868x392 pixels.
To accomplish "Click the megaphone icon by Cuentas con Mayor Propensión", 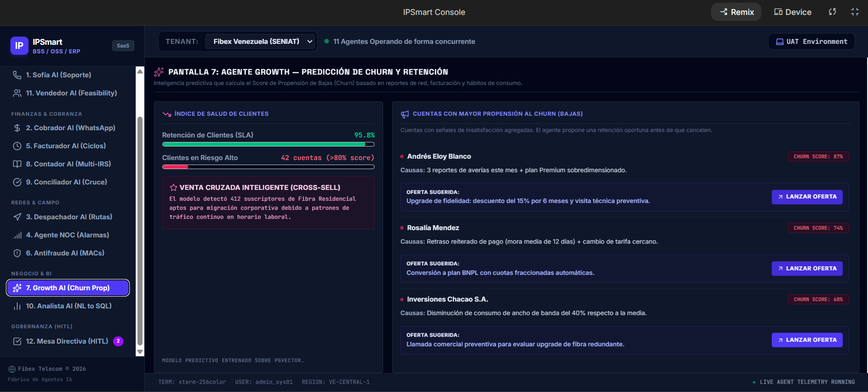I will coord(405,114).
